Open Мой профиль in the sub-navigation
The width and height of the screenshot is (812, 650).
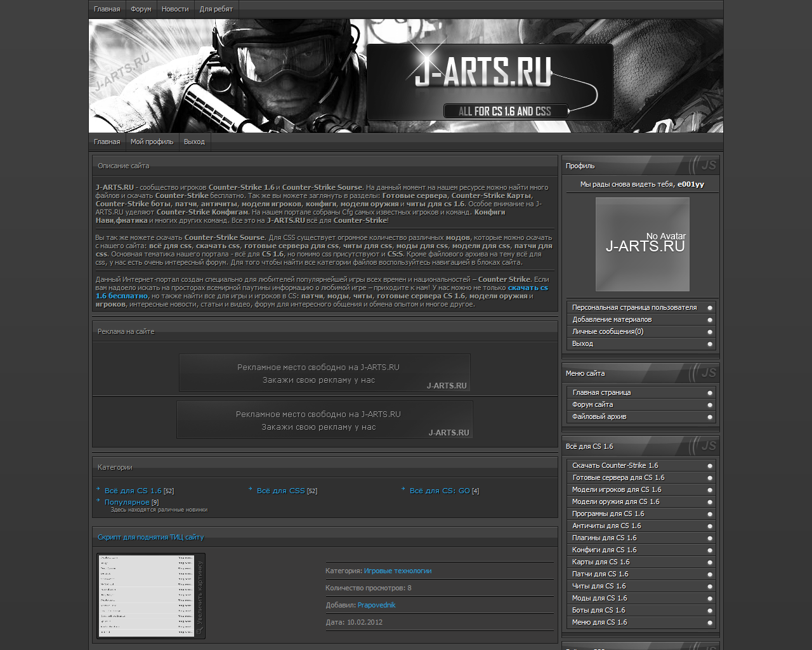pyautogui.click(x=152, y=142)
